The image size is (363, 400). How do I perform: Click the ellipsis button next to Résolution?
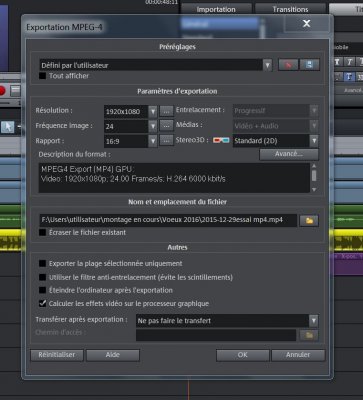coord(166,111)
